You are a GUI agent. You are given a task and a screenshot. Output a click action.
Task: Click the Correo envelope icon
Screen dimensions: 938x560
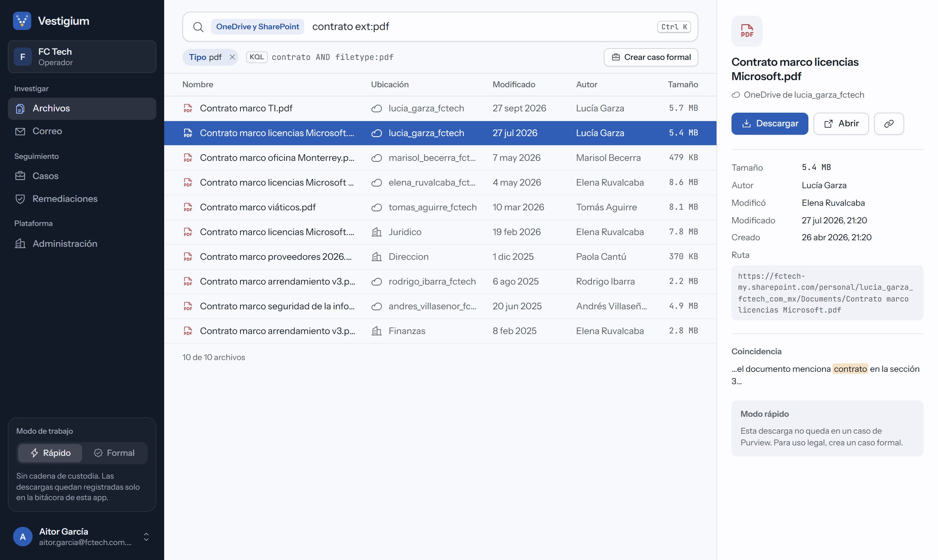(20, 131)
